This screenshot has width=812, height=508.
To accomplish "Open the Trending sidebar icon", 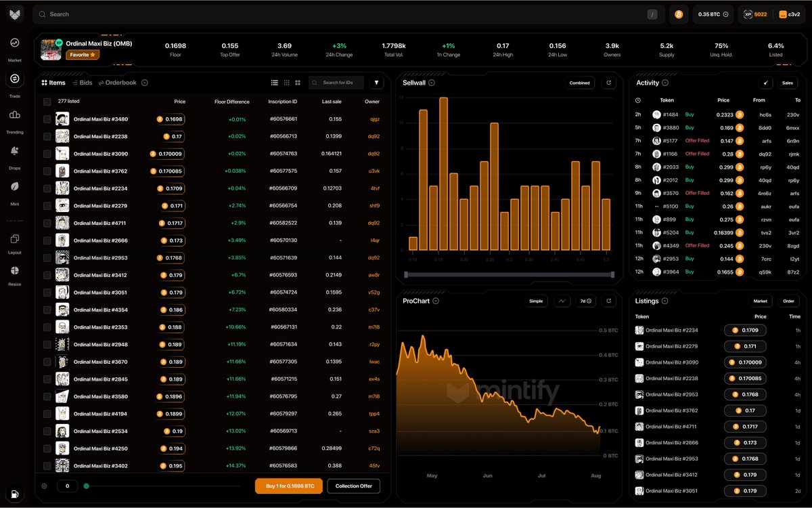I will 15,114.
